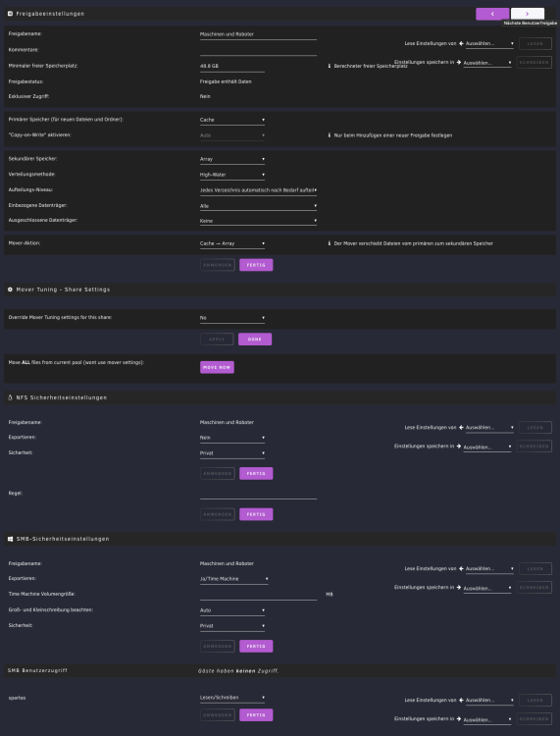Click Done in Mover Tuning share settings
The width and height of the screenshot is (560, 736).
[x=255, y=340]
